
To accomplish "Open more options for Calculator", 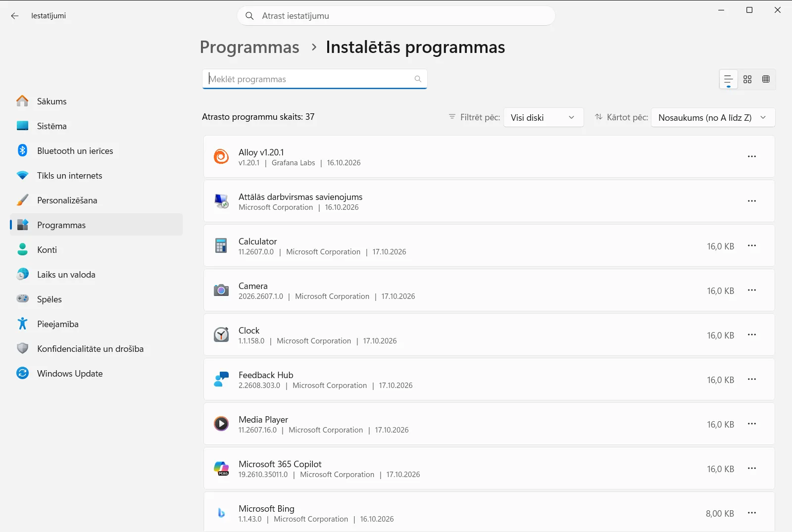I will (752, 245).
